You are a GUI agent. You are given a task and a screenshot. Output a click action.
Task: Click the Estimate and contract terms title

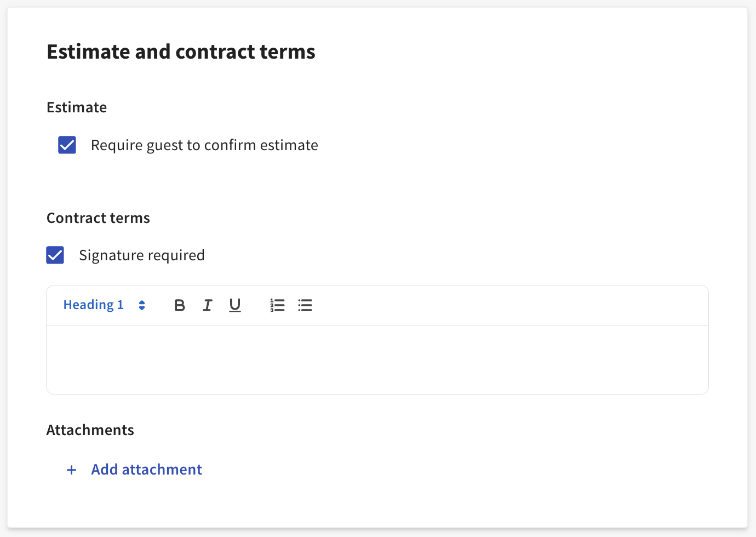[181, 52]
